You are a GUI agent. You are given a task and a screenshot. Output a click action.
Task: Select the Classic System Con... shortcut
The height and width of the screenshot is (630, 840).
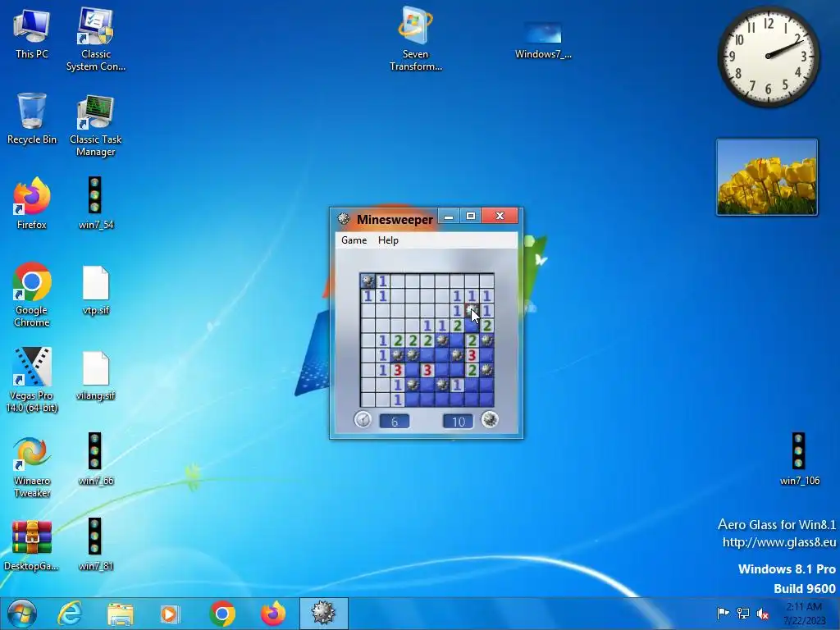click(96, 39)
